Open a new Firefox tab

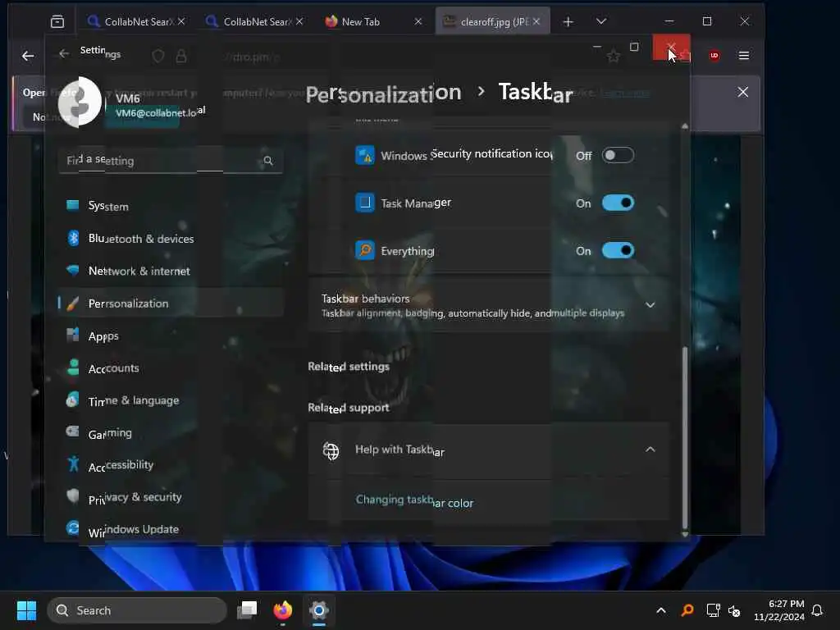(x=568, y=21)
